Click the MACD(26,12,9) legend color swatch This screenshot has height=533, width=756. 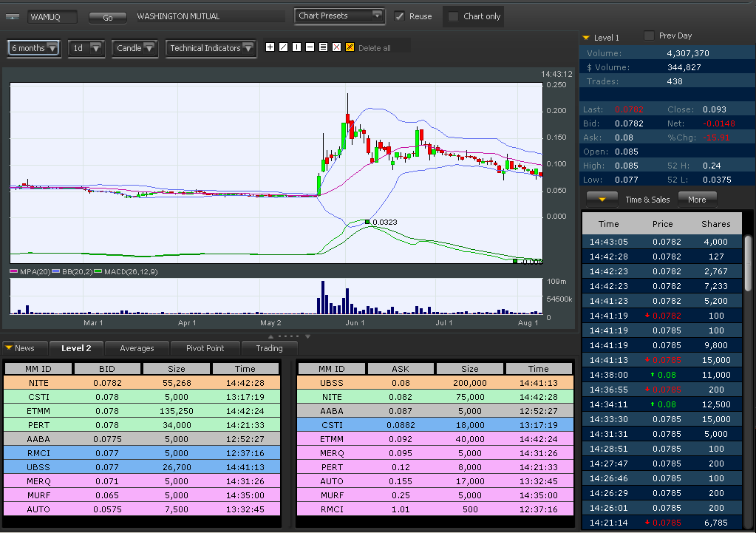98,271
